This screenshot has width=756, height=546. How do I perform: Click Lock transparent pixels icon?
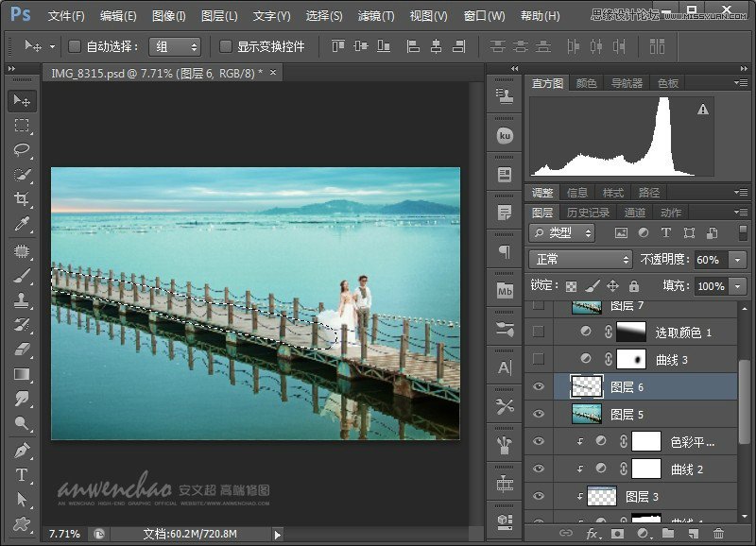tap(571, 287)
